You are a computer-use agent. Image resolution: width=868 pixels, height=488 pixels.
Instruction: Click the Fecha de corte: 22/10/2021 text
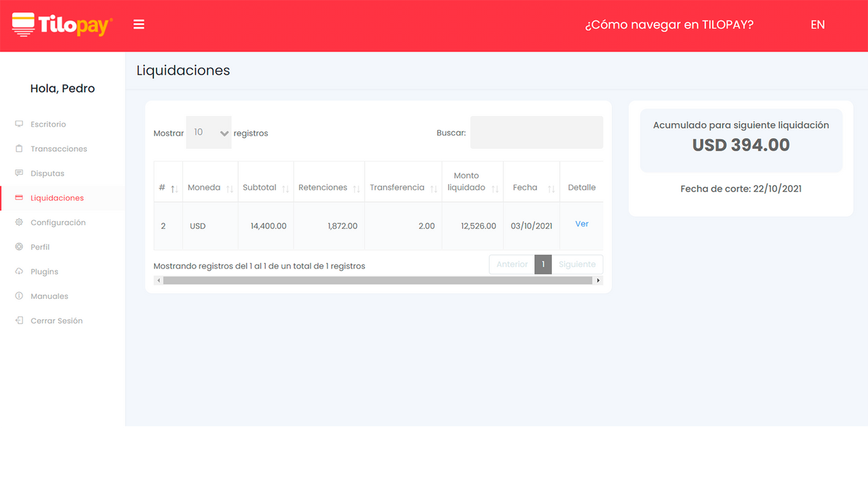click(741, 188)
